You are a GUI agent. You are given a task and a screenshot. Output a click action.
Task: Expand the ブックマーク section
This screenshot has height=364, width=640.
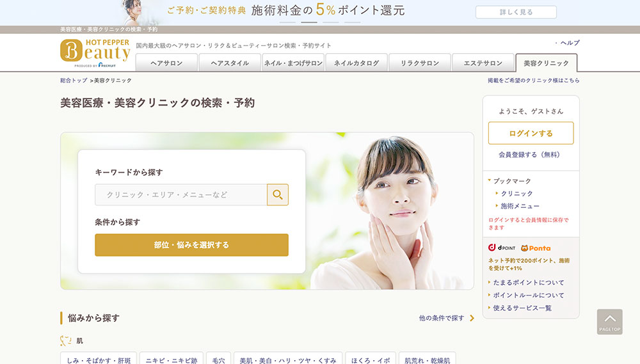click(x=511, y=181)
